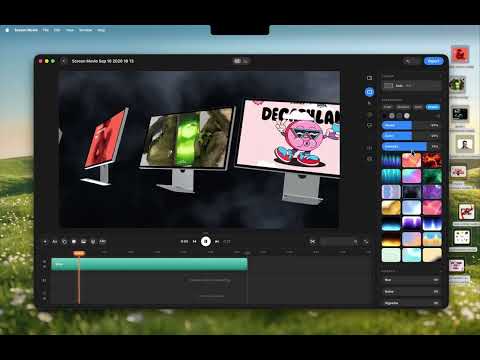
Task: Choose the pink-red background thumbnail
Action: [x=432, y=207]
